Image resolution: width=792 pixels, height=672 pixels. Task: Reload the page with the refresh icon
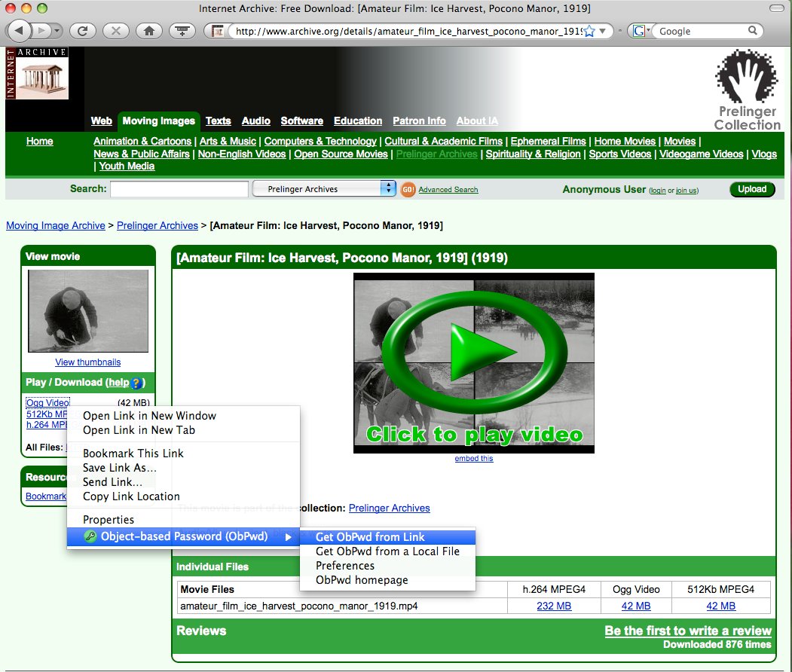coord(83,31)
